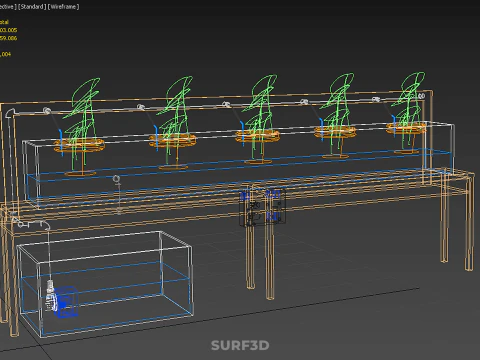The height and width of the screenshot is (360, 480).
Task: Select the second green plant from the left
Action: pyautogui.click(x=175, y=118)
